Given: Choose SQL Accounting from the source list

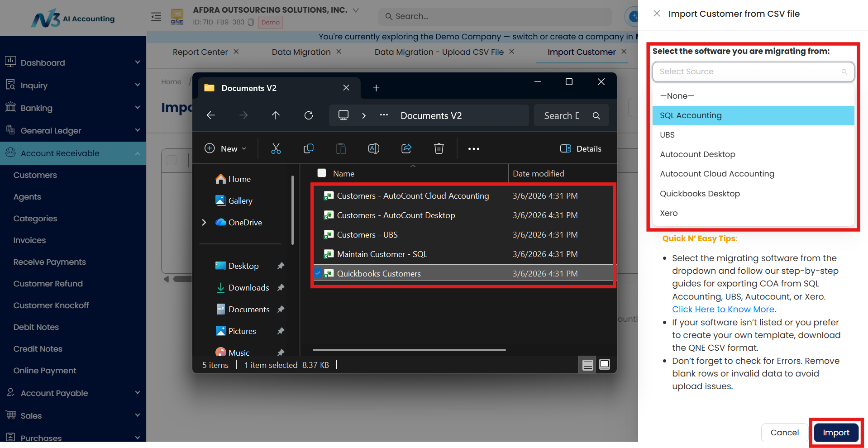Looking at the screenshot, I should [x=753, y=115].
